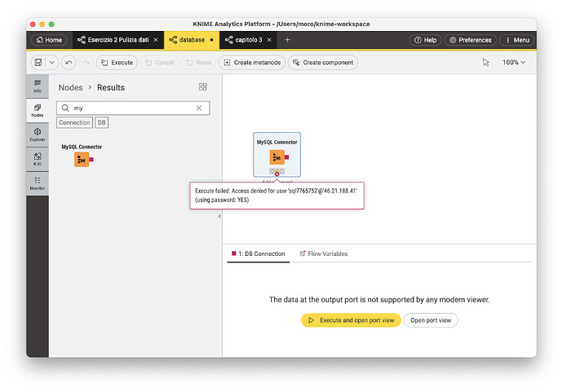Image resolution: width=563 pixels, height=392 pixels.
Task: Toggle node list grid view icon
Action: pos(203,86)
